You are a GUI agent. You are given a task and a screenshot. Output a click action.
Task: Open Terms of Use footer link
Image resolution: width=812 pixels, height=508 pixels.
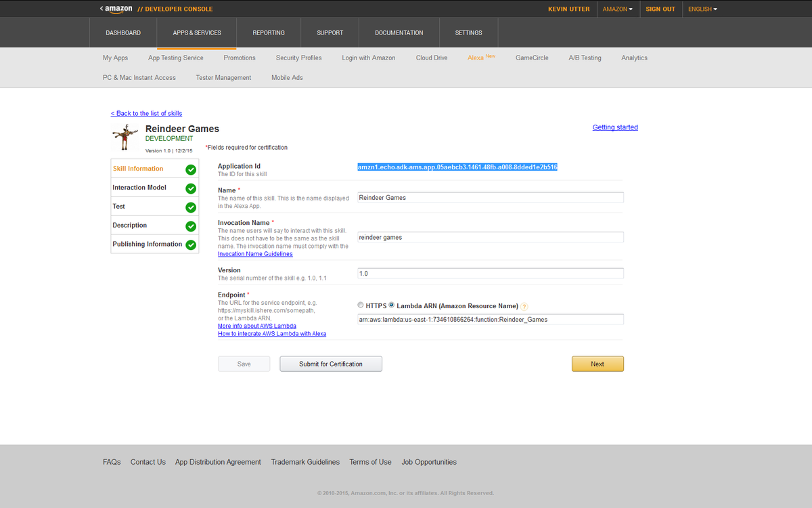pos(370,462)
